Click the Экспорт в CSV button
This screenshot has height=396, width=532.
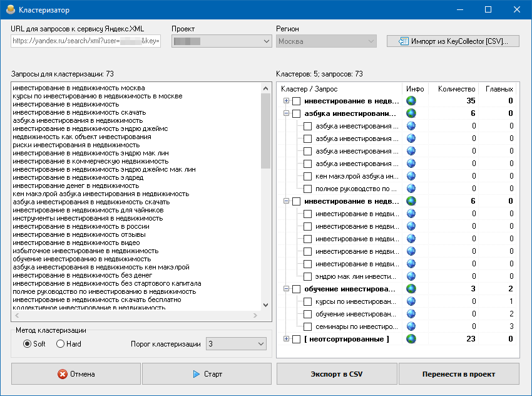(x=337, y=374)
